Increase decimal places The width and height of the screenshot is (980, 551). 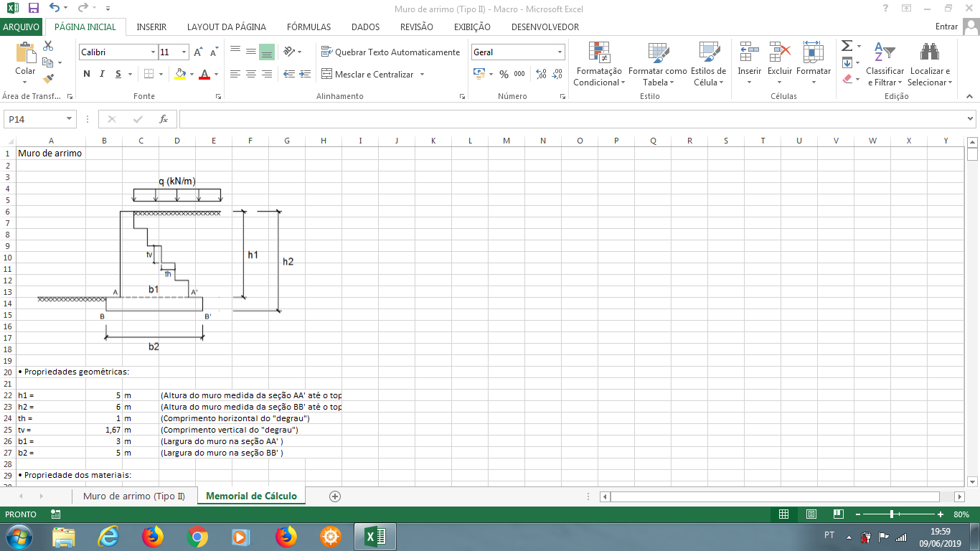[x=541, y=74]
